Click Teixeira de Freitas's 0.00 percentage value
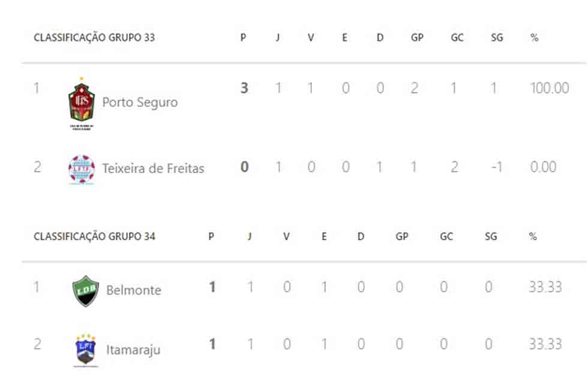Viewport: 588px width, 392px height. 543,167
